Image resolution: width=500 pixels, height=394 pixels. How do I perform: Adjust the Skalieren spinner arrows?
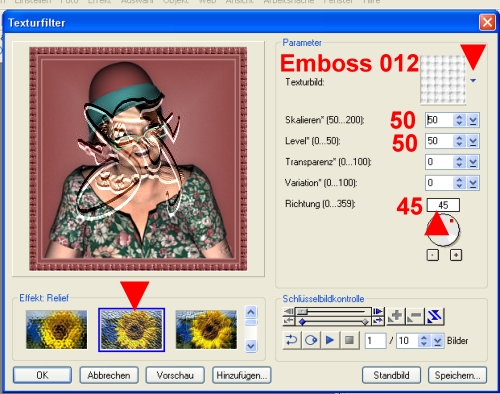click(x=459, y=120)
